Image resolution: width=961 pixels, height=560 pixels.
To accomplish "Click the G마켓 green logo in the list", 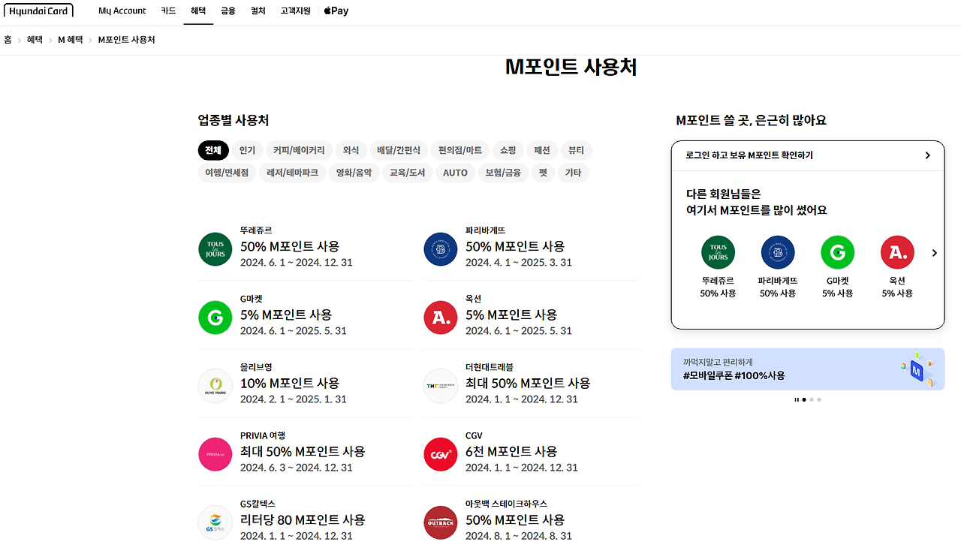I will point(215,318).
